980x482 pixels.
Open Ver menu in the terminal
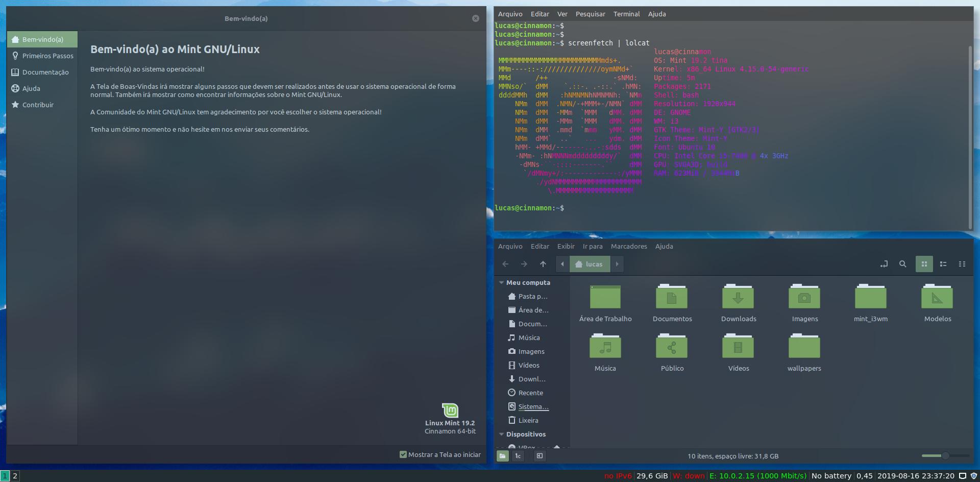[562, 14]
